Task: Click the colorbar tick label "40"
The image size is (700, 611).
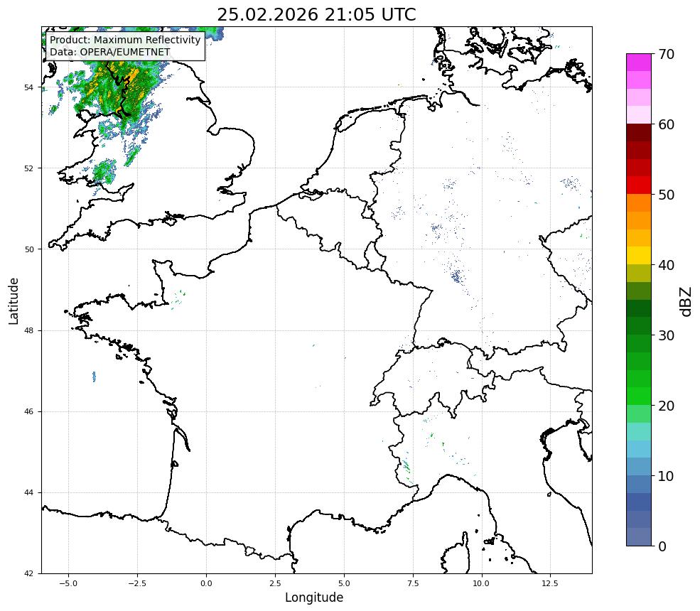Action: [x=666, y=265]
